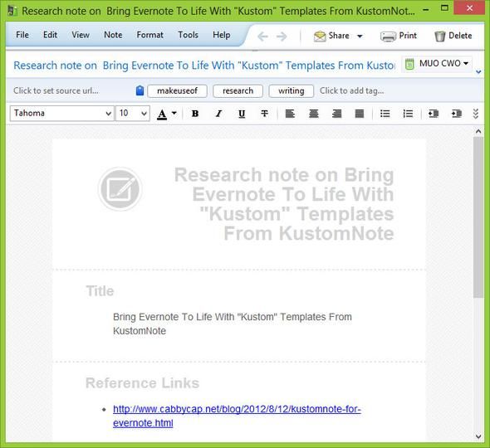
Task: Expand note info panel chevron
Action: coord(478,72)
